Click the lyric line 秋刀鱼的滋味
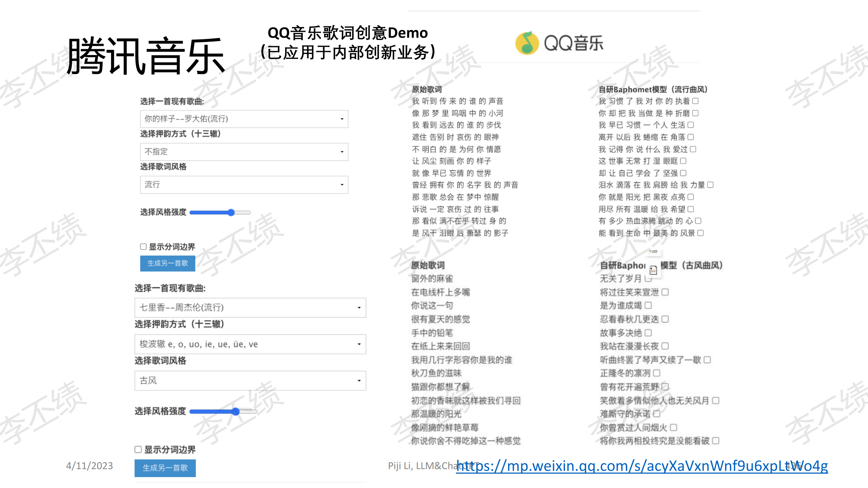868x488 pixels. [x=436, y=373]
